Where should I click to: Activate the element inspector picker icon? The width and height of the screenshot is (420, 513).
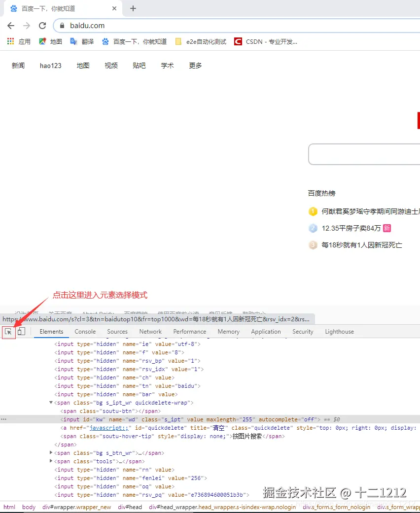click(8, 332)
